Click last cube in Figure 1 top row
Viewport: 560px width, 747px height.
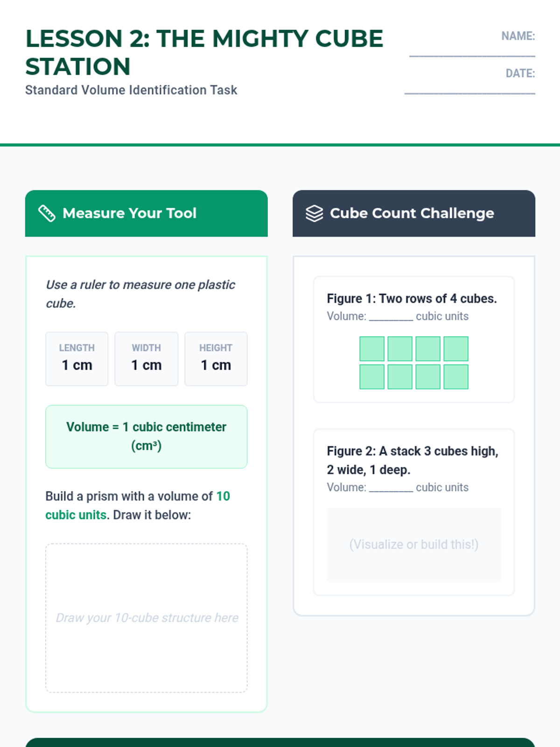click(456, 349)
